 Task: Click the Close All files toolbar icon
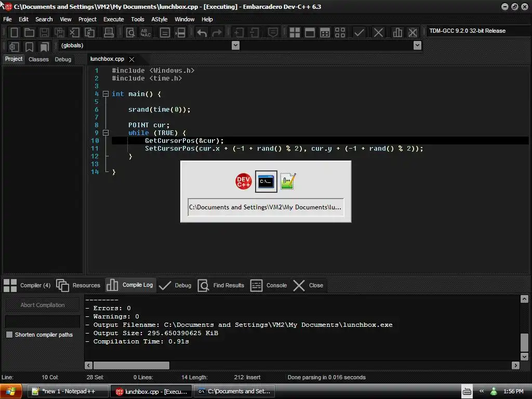pyautogui.click(x=89, y=33)
